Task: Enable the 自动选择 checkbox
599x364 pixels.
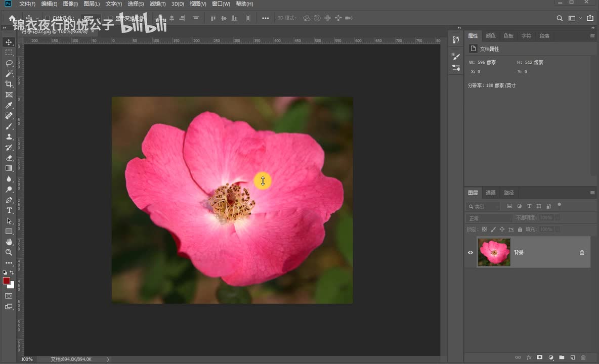Action: (48, 18)
